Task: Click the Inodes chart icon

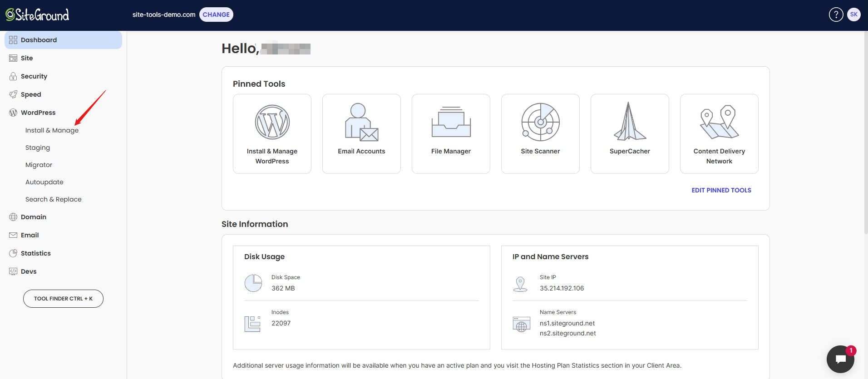Action: [x=252, y=324]
